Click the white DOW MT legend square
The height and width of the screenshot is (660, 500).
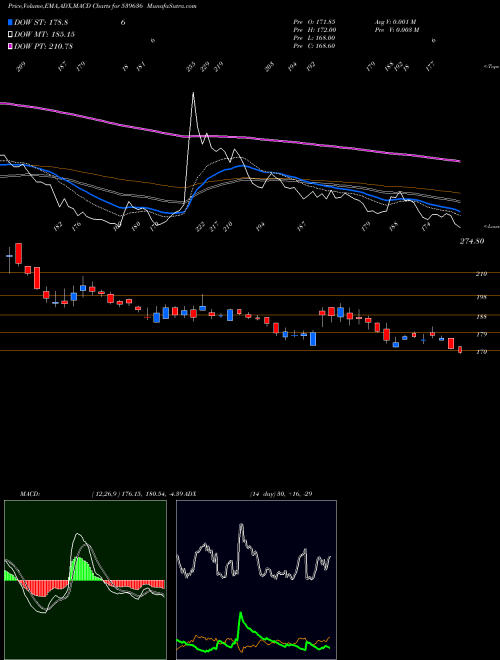(11, 34)
